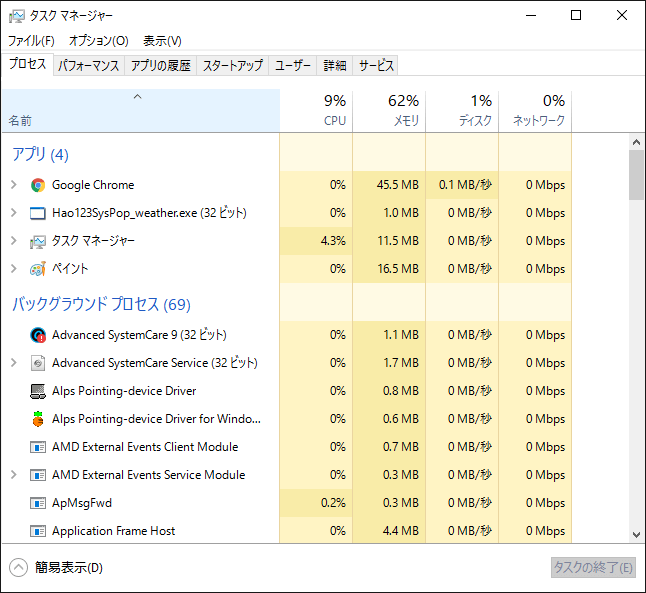Click the Application Frame Host icon

(x=38, y=531)
